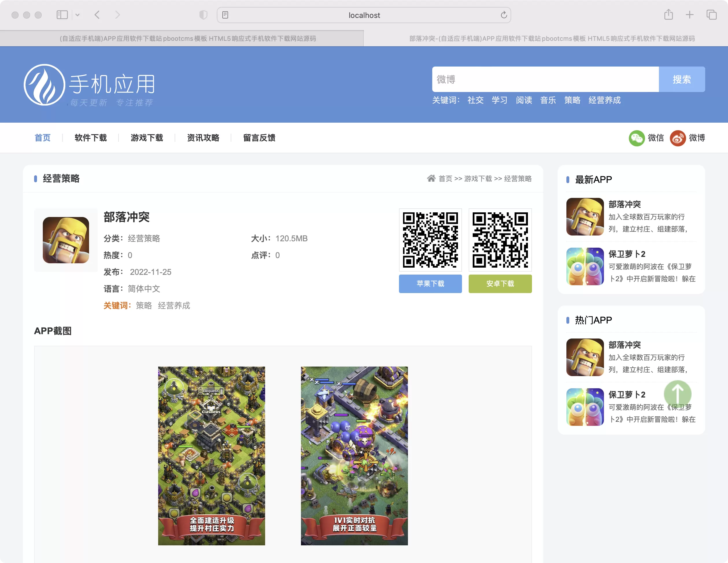
Task: Click the red Weibo icon
Action: click(678, 138)
